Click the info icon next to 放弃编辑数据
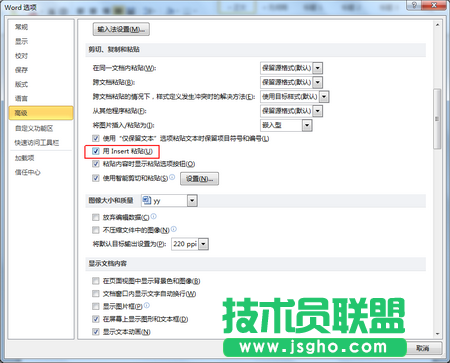Screen dimensions: 450x363 click(x=153, y=216)
